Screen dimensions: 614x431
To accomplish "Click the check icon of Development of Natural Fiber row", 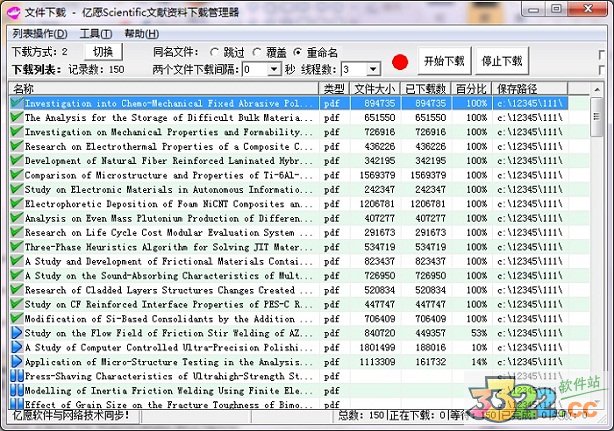I will (x=17, y=160).
